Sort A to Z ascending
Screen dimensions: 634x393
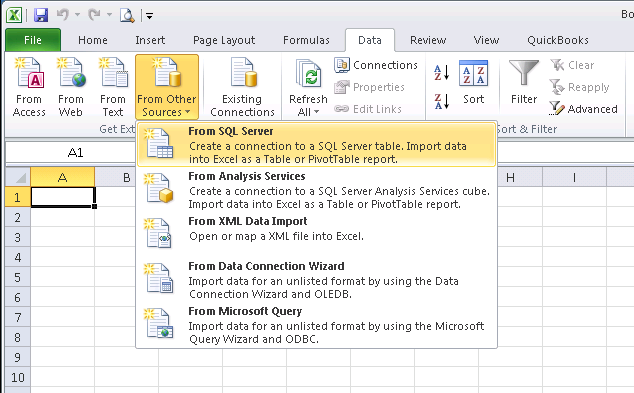click(x=442, y=73)
